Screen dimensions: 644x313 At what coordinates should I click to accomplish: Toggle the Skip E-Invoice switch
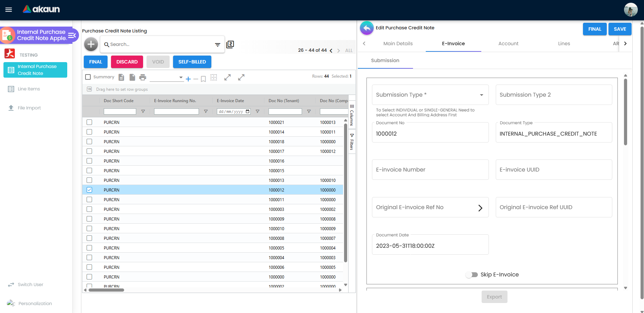coord(472,275)
